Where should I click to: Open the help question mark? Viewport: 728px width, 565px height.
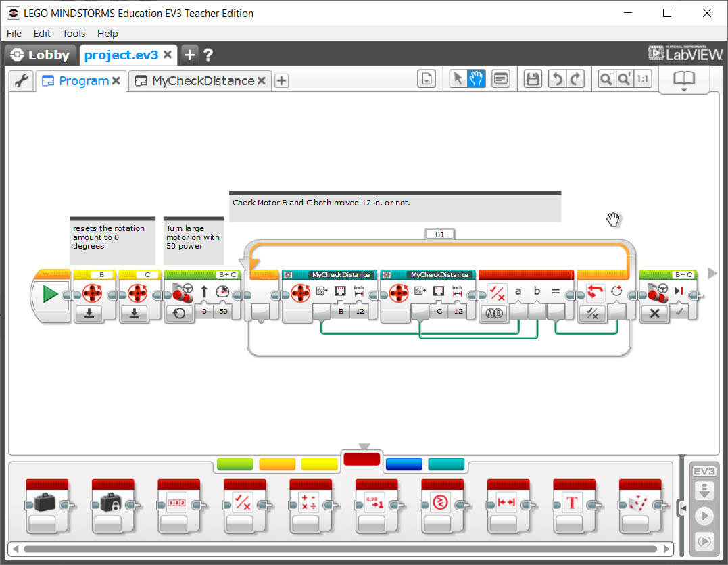click(208, 55)
